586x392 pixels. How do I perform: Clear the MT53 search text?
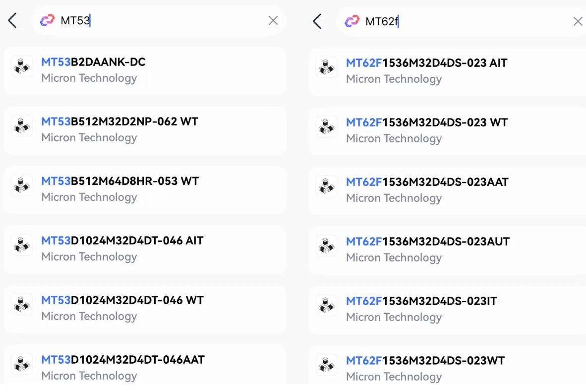tap(273, 20)
